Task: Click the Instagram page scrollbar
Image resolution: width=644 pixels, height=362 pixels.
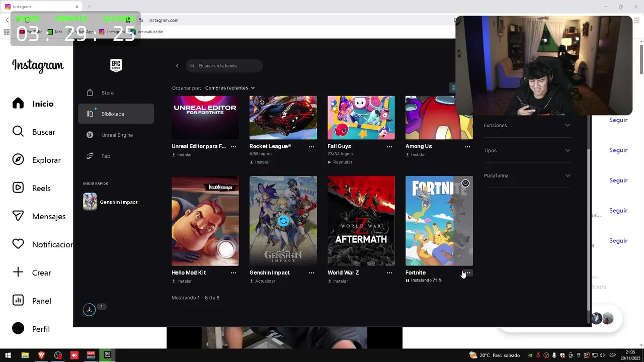Action: point(641,59)
